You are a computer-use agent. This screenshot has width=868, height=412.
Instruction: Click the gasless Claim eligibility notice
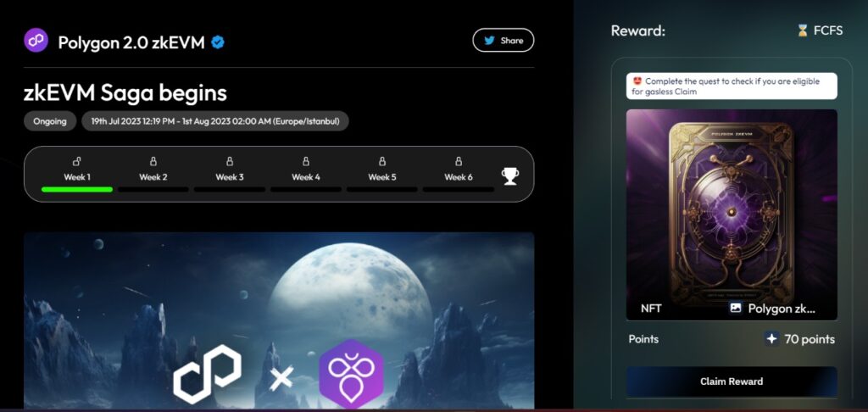pyautogui.click(x=732, y=86)
